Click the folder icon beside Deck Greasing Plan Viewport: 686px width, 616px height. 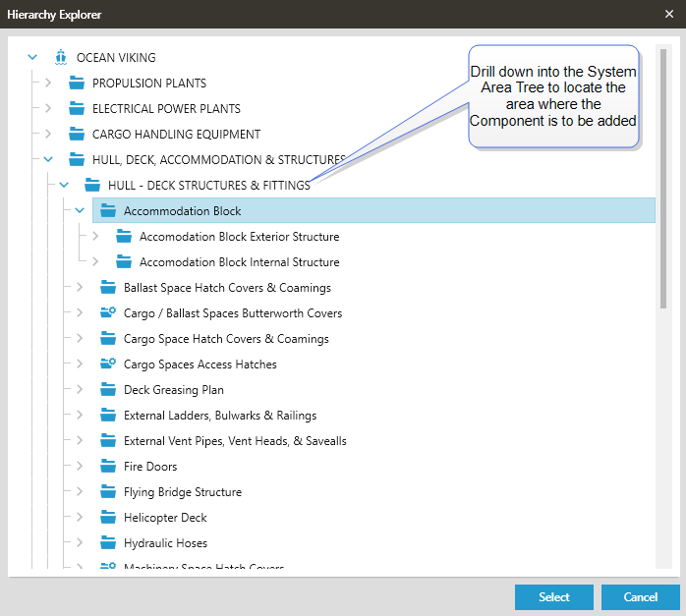coord(108,390)
